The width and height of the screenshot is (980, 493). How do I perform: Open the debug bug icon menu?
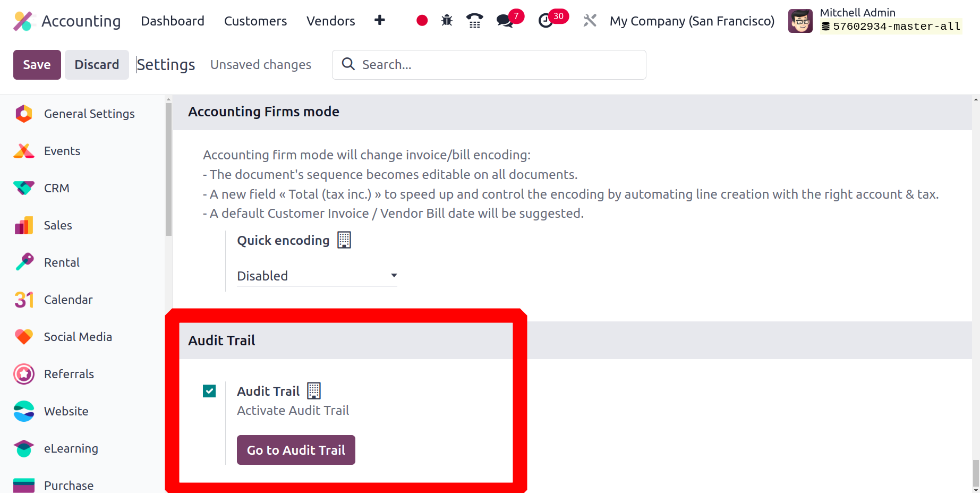447,21
